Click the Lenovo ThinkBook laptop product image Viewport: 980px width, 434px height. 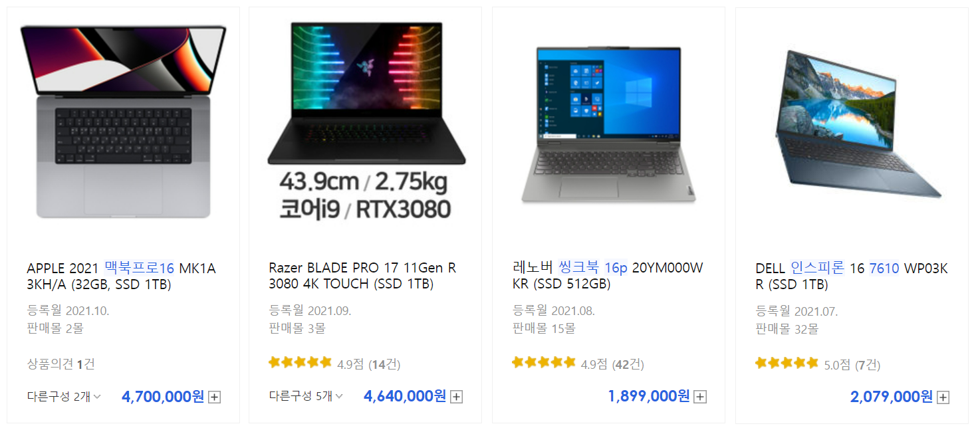pos(608,125)
